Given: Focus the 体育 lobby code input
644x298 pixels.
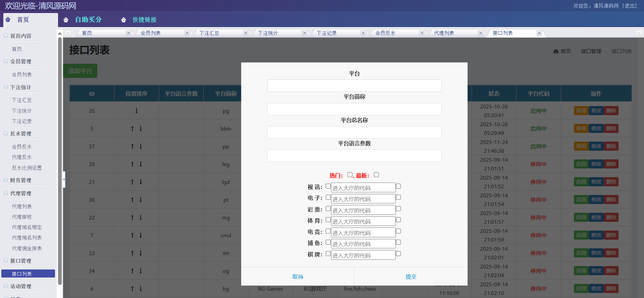Looking at the screenshot, I should [363, 221].
